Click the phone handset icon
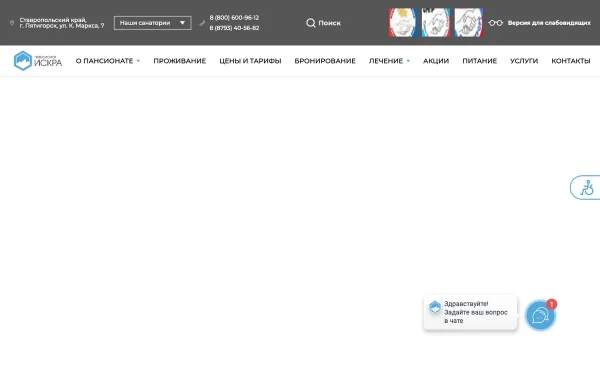 point(202,23)
